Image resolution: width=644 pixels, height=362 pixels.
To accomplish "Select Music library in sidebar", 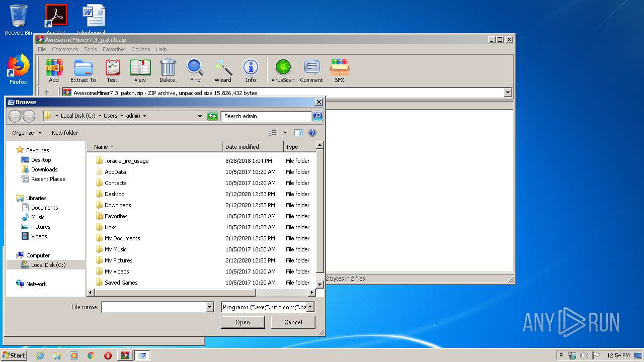I will tap(38, 217).
